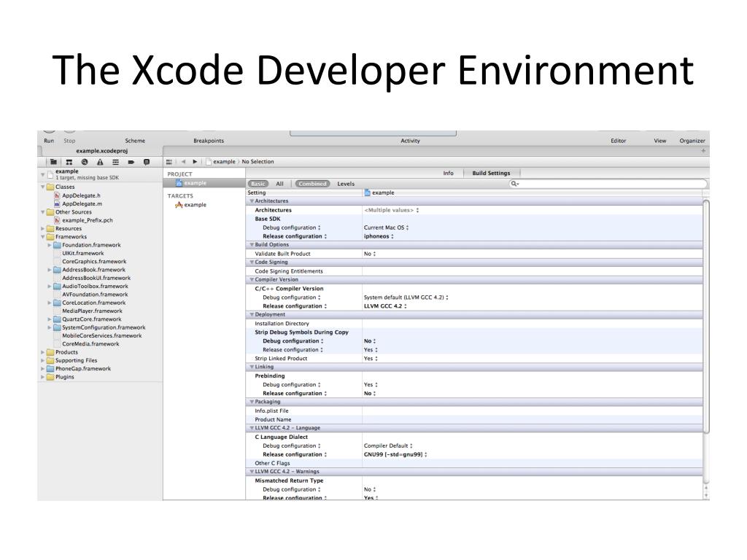Click the example document icon in jump bar
Screen dimensions: 747x560
(208, 161)
